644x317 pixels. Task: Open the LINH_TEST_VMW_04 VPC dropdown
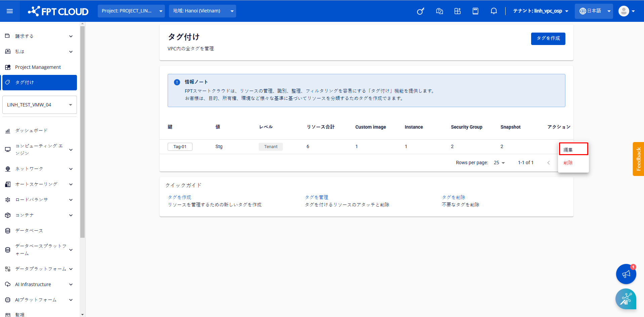pos(40,105)
